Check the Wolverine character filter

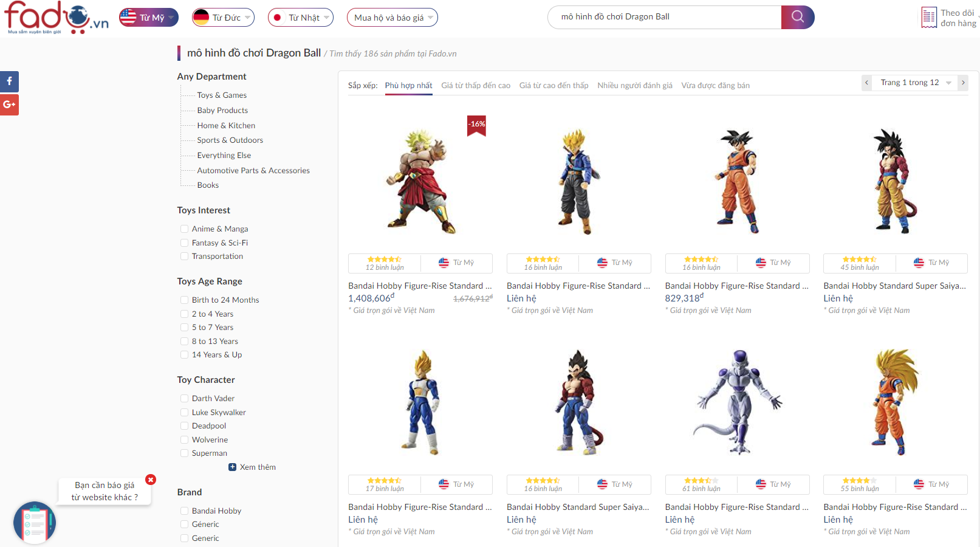[x=184, y=440]
